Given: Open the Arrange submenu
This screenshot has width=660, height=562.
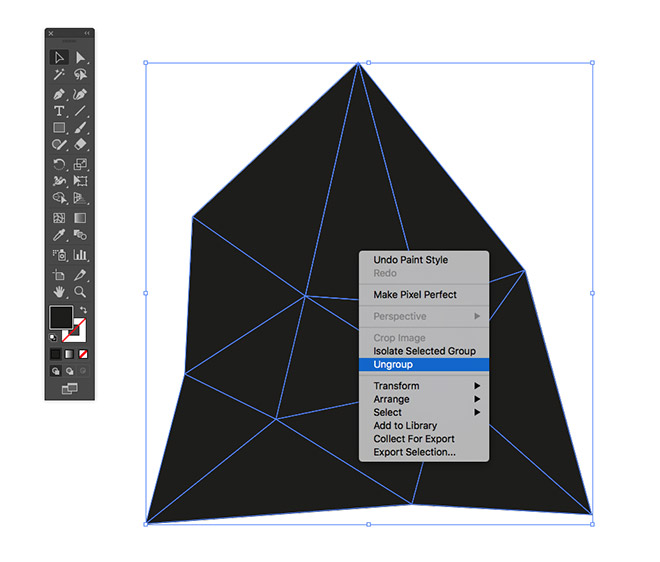Looking at the screenshot, I should (424, 399).
